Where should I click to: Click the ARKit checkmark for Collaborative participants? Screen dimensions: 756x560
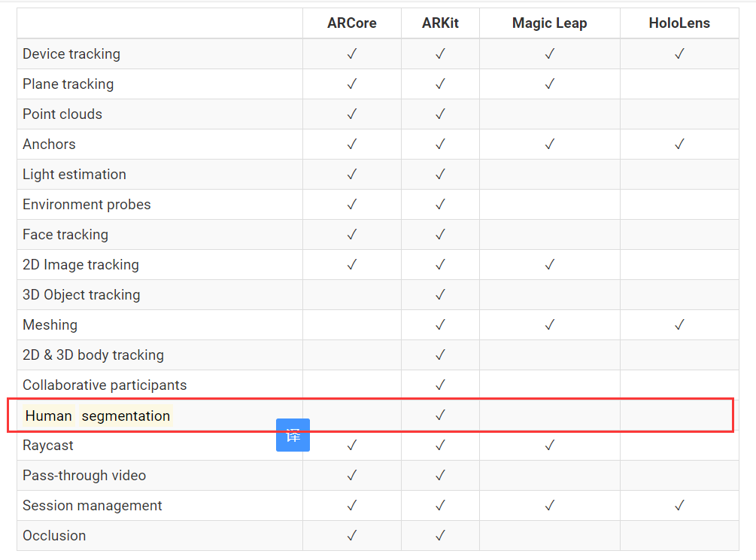440,385
